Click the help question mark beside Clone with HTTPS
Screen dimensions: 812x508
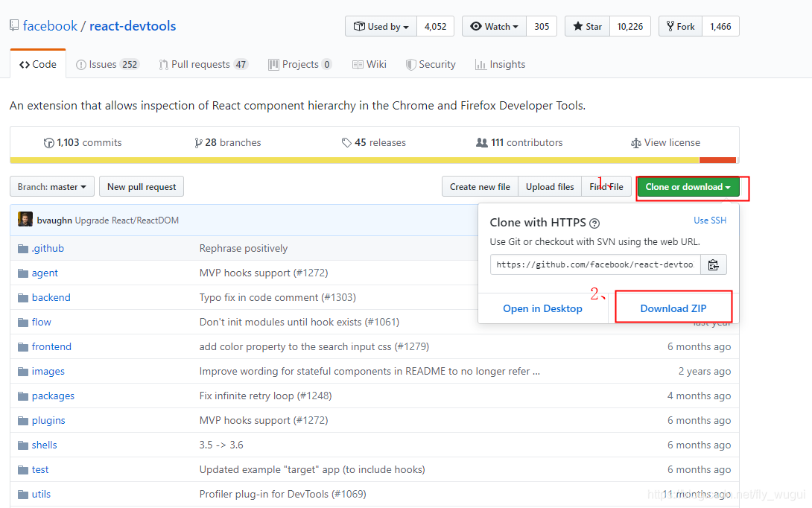click(594, 223)
